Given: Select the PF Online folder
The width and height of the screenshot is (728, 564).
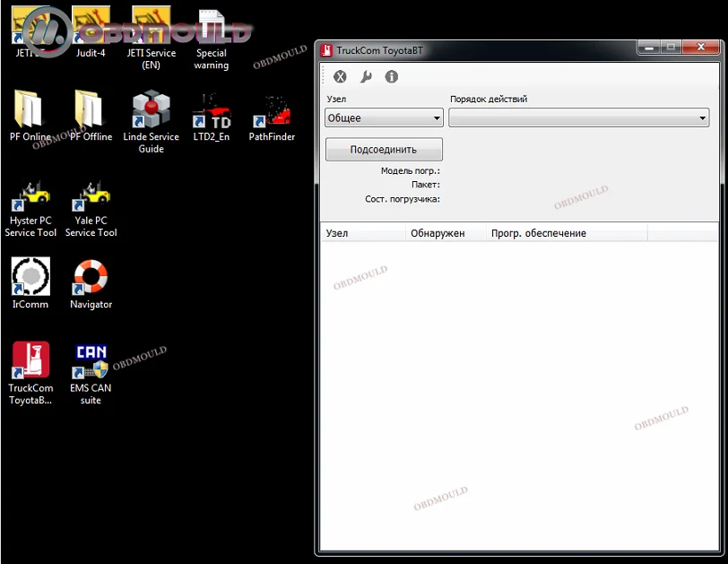Looking at the screenshot, I should [x=31, y=111].
